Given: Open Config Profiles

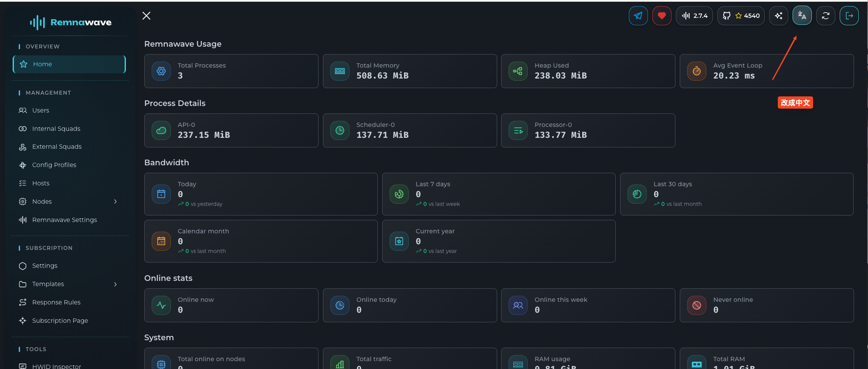Looking at the screenshot, I should click(69, 165).
